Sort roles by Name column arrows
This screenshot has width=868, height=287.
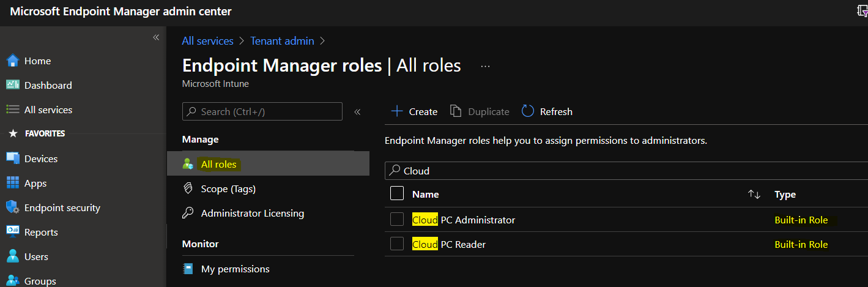[754, 195]
